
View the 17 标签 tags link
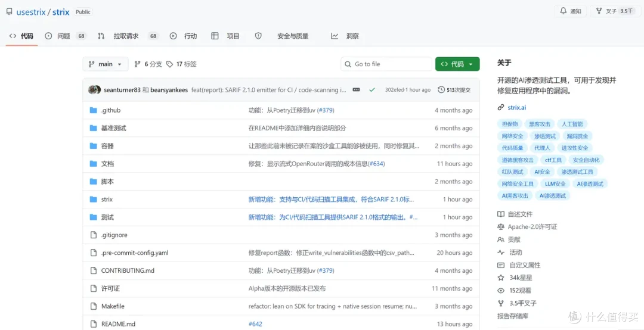[181, 64]
